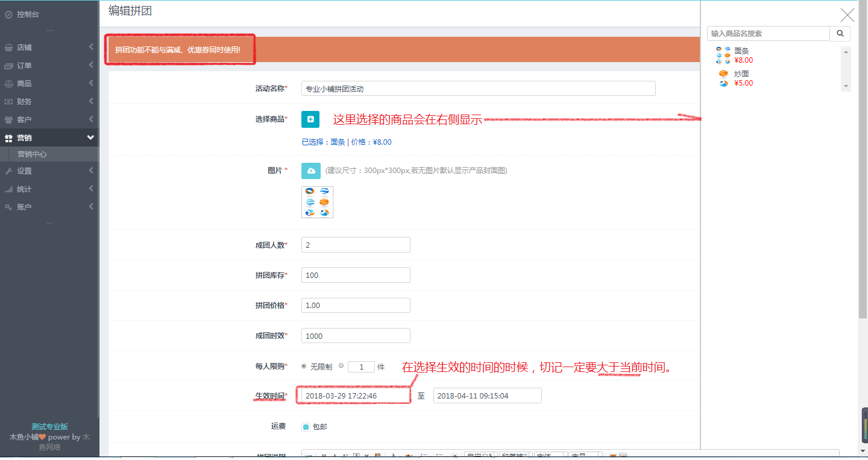Close the product panel with X icon
The width and height of the screenshot is (868, 460).
[x=848, y=15]
